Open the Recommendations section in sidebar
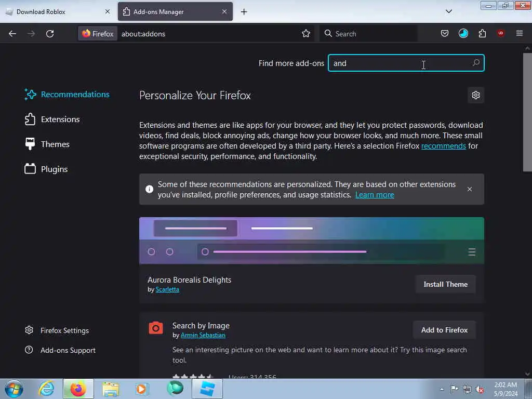The width and height of the screenshot is (532, 399). (67, 95)
